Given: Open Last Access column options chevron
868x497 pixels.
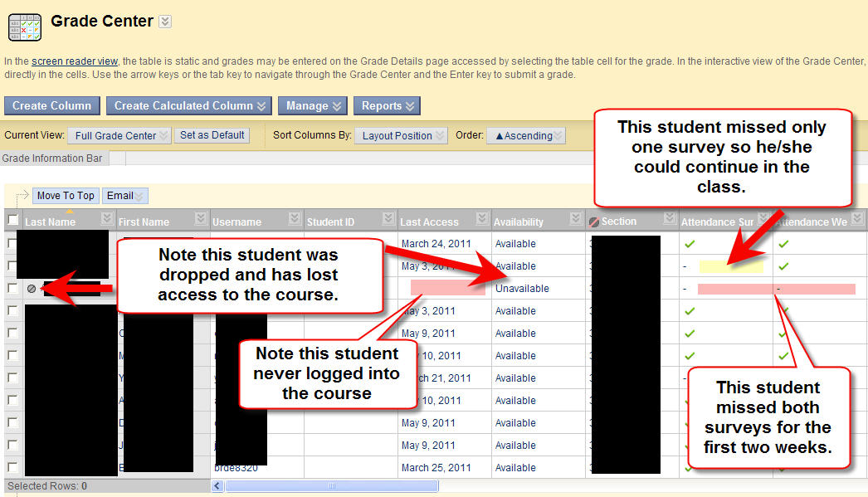Looking at the screenshot, I should tap(482, 218).
